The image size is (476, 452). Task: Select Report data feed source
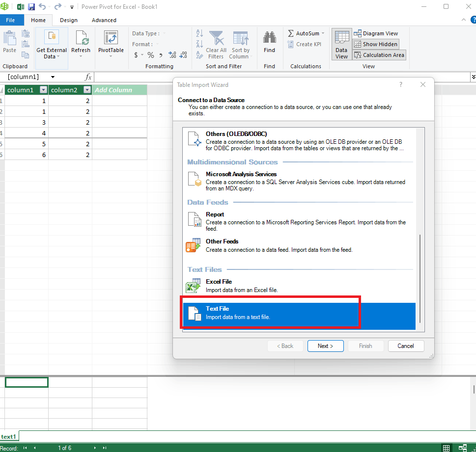[299, 221]
